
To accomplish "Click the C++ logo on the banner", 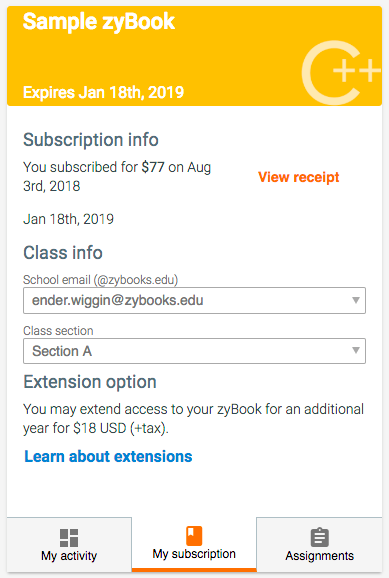I will tap(341, 73).
